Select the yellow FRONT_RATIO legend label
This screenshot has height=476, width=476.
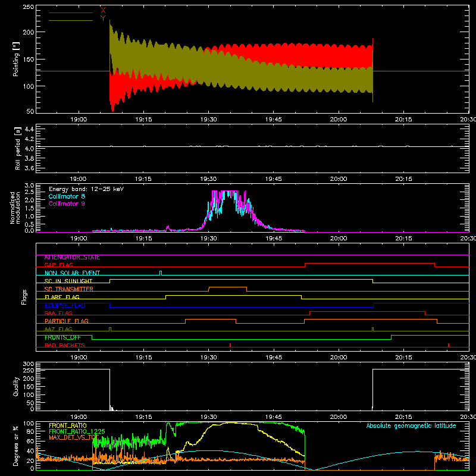click(x=68, y=425)
